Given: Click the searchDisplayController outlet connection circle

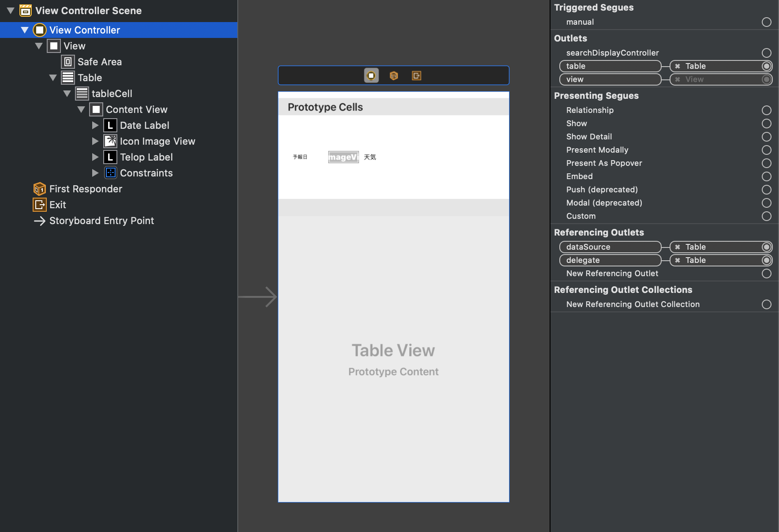Looking at the screenshot, I should (x=767, y=53).
